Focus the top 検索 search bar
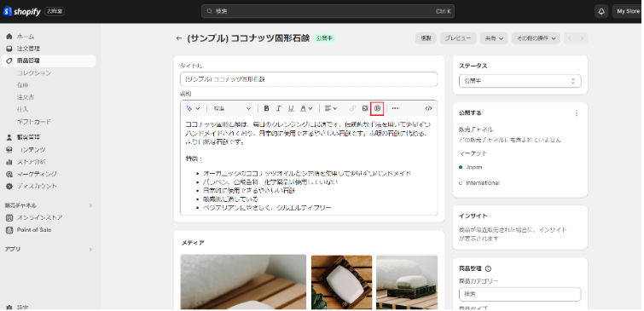 [328, 11]
